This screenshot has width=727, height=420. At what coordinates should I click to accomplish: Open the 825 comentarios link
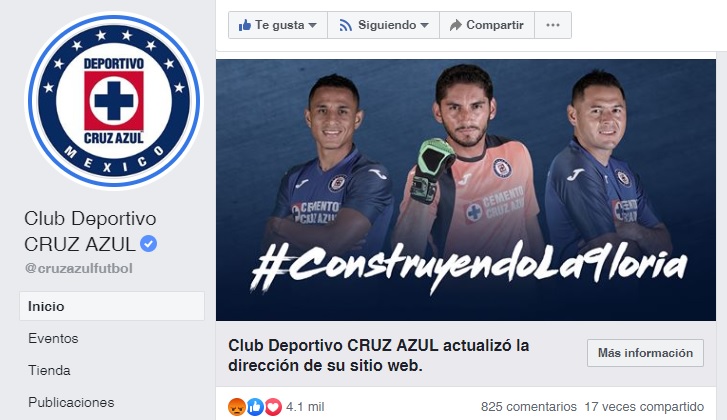point(529,407)
